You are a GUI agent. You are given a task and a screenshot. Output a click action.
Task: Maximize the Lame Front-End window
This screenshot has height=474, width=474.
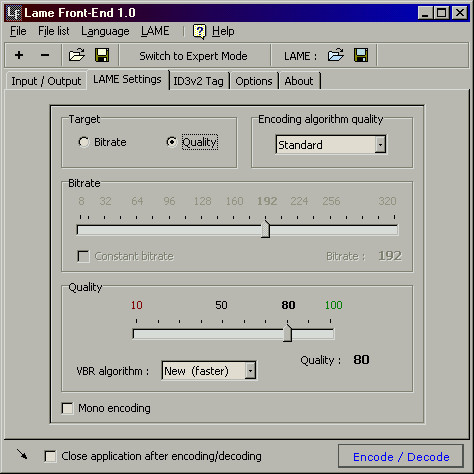(x=442, y=13)
